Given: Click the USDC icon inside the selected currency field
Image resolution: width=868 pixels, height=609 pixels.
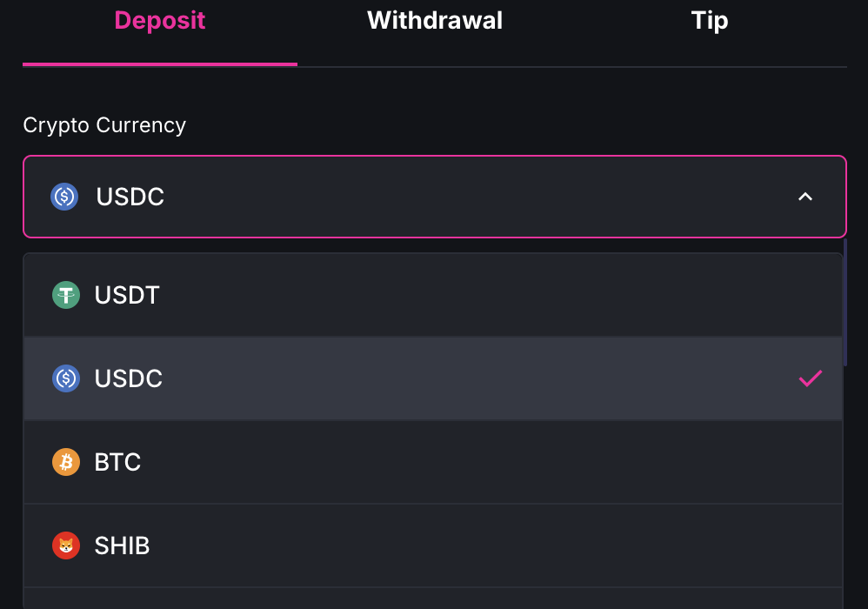Looking at the screenshot, I should [64, 197].
